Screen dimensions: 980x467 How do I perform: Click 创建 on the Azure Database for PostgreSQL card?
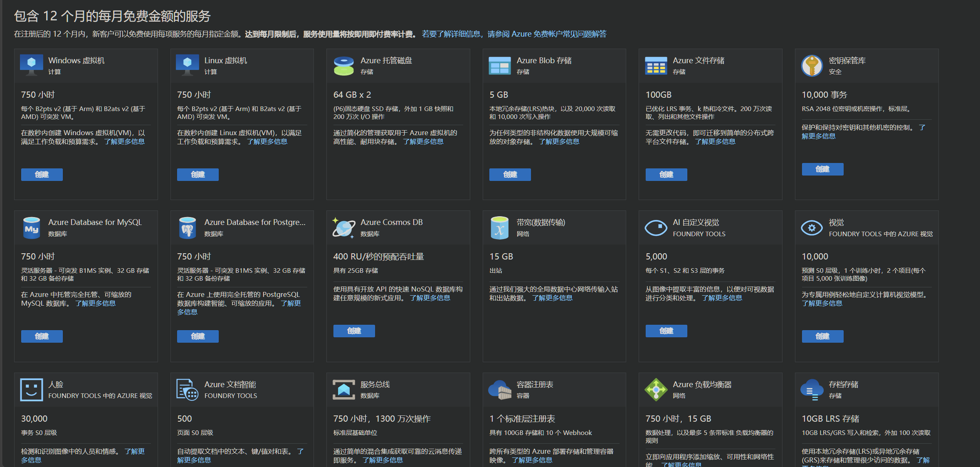click(x=198, y=336)
